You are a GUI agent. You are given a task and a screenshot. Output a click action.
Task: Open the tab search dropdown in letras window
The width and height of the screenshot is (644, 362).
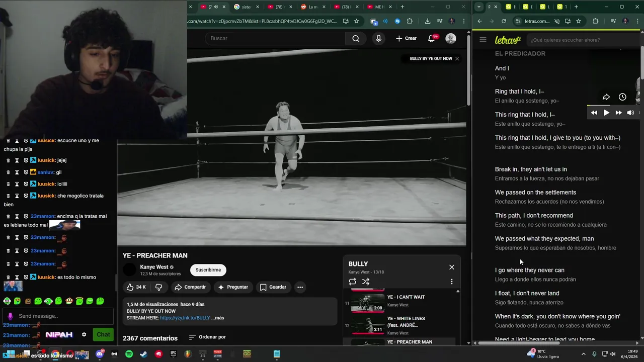point(478,7)
